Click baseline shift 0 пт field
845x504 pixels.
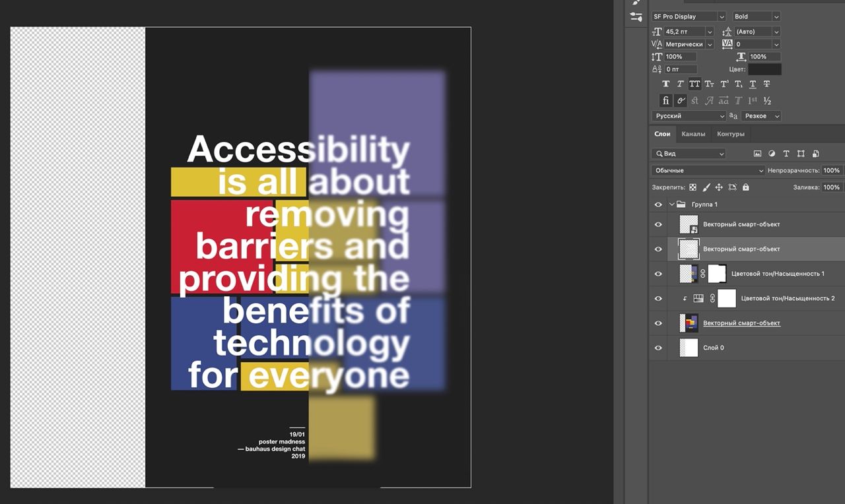[x=680, y=69]
